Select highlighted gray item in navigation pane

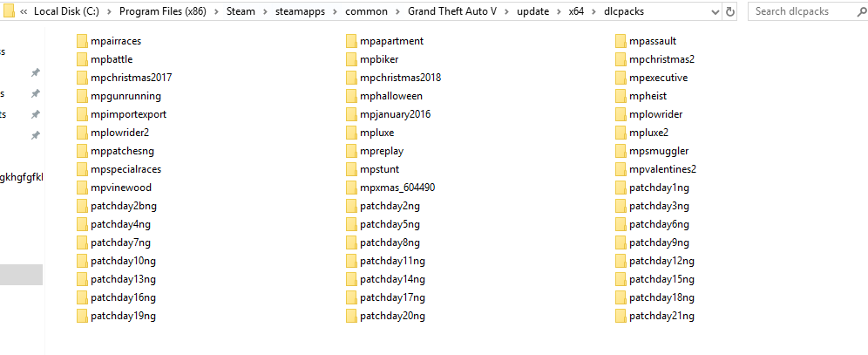(21, 275)
